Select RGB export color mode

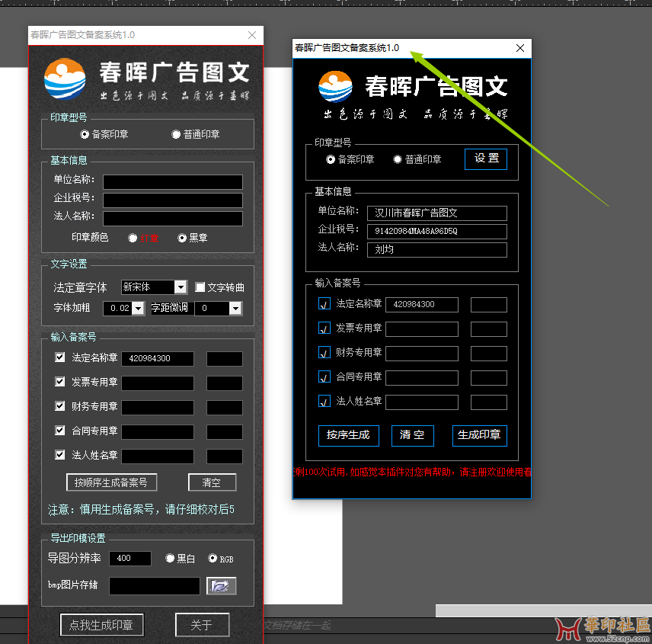213,559
